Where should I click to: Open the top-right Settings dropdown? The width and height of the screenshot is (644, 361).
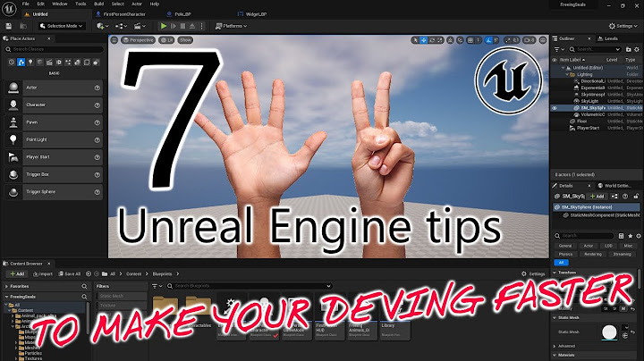(x=623, y=26)
